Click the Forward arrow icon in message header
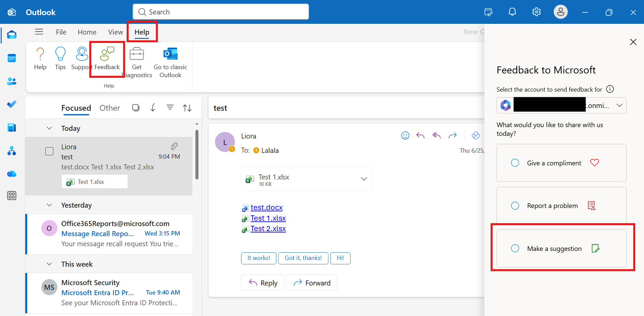 click(453, 136)
